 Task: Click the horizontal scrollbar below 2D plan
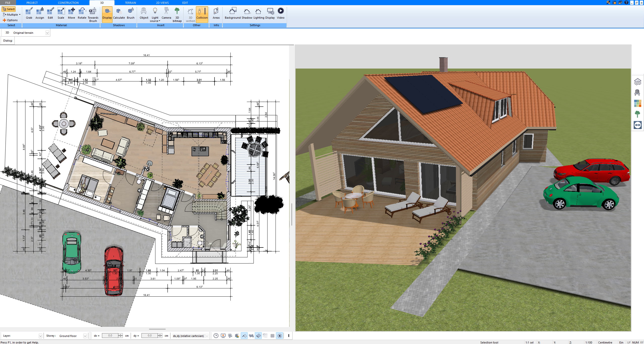(157, 329)
